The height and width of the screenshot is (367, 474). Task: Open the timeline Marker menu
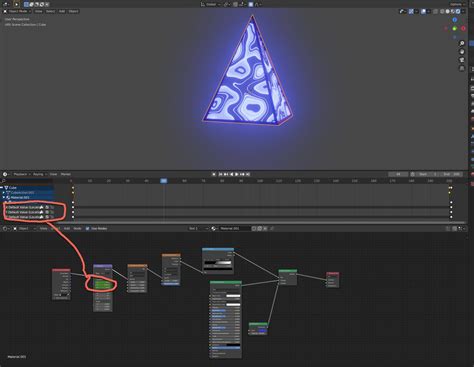pyautogui.click(x=66, y=174)
